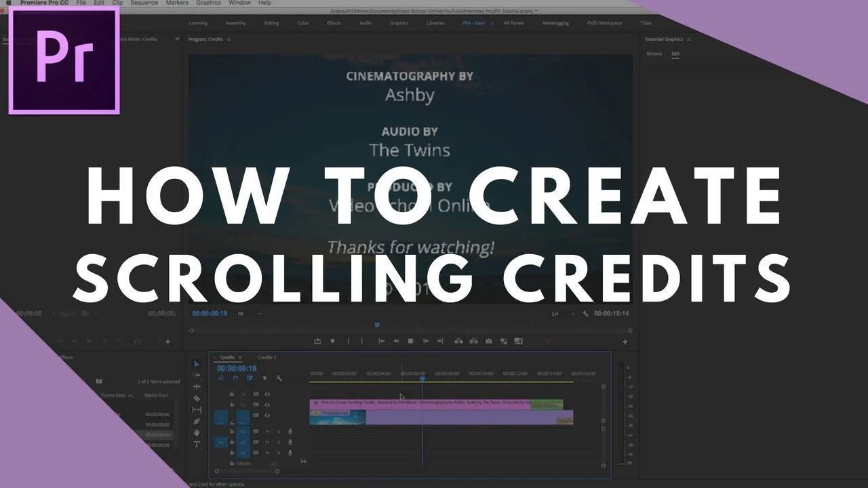Go to In point in Program monitor
The image size is (868, 488).
coord(381,341)
